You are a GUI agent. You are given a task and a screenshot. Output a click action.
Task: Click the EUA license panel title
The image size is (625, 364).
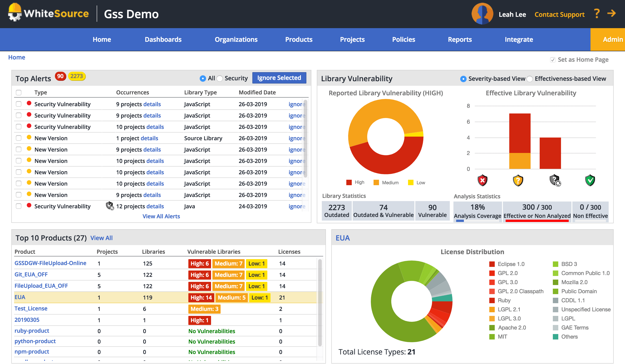[x=342, y=238]
